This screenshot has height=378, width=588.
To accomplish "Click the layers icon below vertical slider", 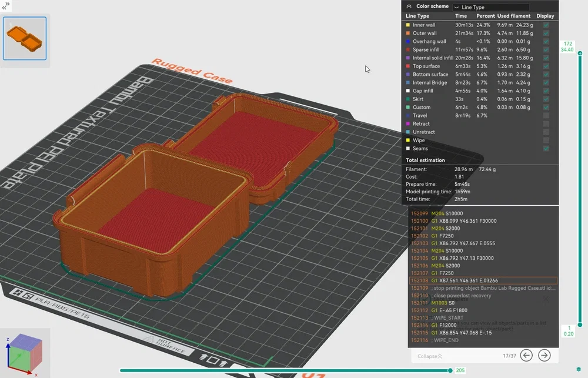I will coord(579,370).
